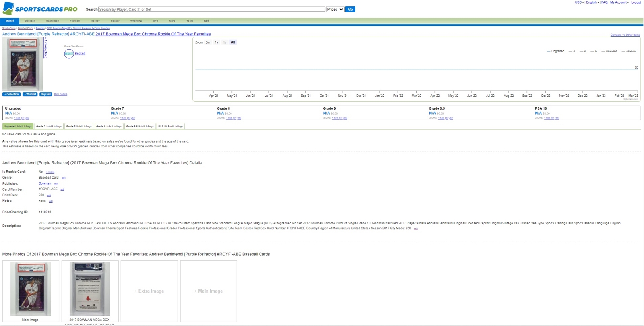Click the '+1 more photo' vertical link
Image resolution: width=644 pixels, height=326 pixels.
point(45,48)
